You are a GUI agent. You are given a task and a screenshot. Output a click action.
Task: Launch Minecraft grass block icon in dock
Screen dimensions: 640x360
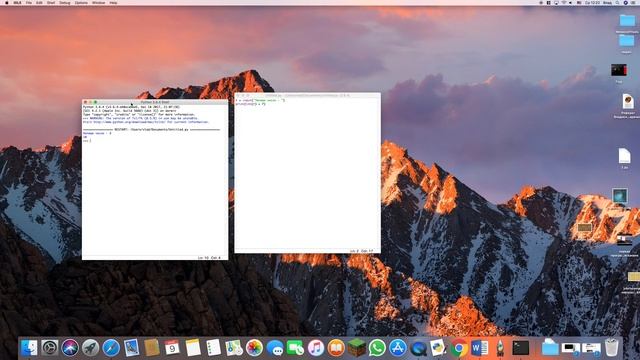coord(356,348)
